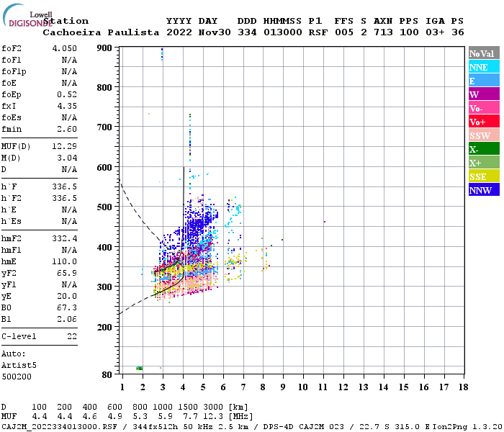Click the h`F value 336.5
504x432 pixels.
[65, 186]
